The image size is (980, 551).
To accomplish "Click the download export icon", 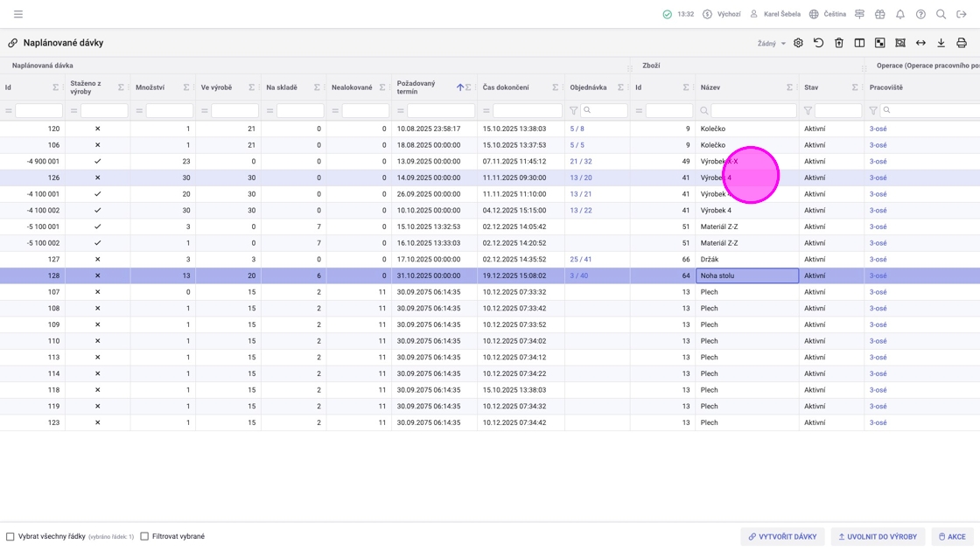I will pos(941,43).
